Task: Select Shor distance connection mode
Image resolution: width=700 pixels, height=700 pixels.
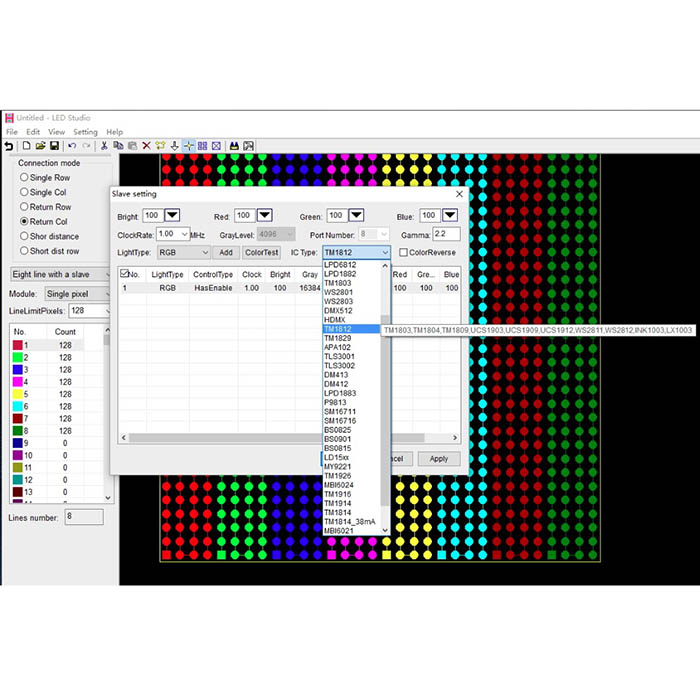Action: click(24, 236)
